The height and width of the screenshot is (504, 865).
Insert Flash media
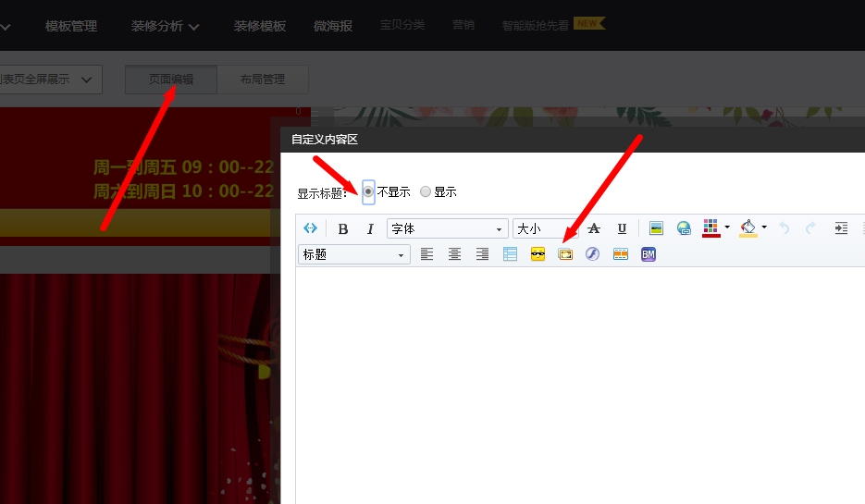point(592,254)
